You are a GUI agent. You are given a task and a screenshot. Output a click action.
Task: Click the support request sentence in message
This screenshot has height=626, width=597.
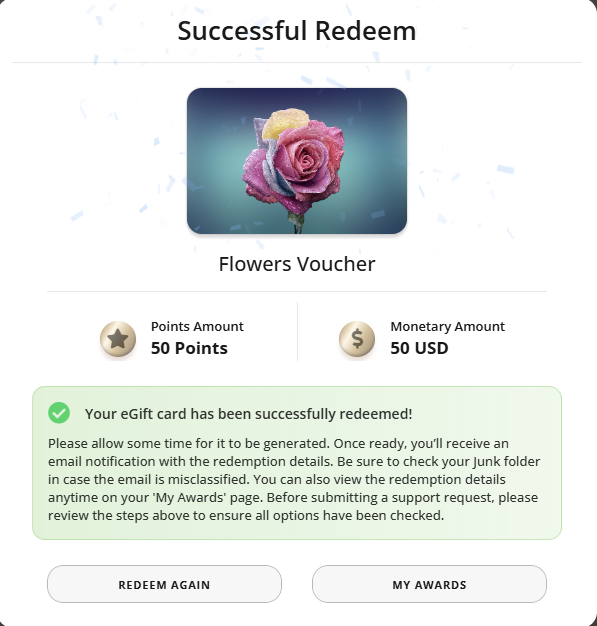(403, 497)
